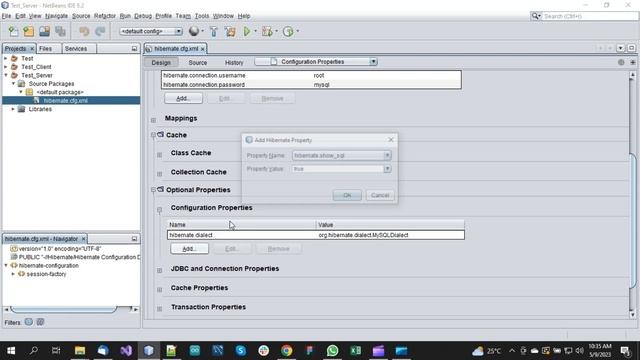Open Property Value combo box dropdown
This screenshot has height=360, width=640.
[x=387, y=169]
